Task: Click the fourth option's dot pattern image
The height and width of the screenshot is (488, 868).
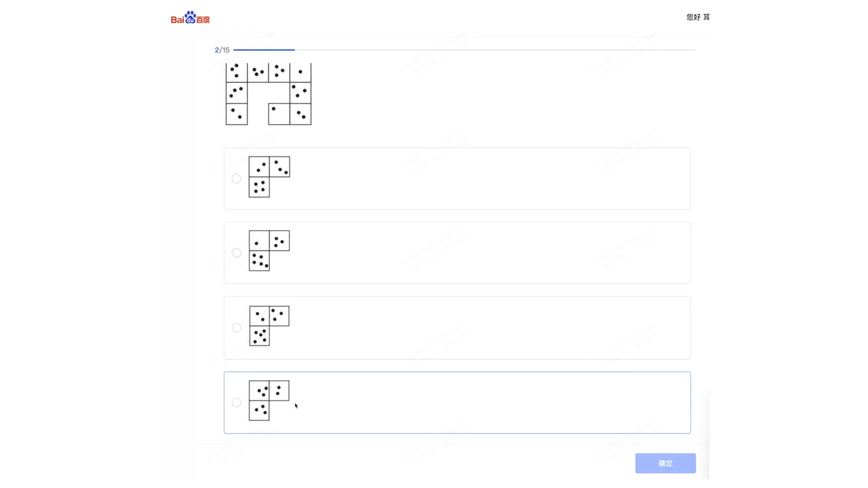Action: coord(269,400)
